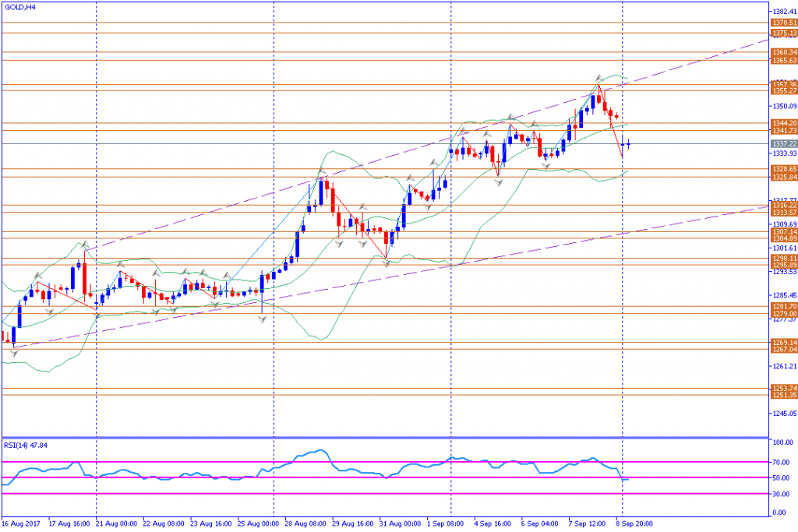
Task: Select the 1298.11 price level label
Action: tap(784, 259)
